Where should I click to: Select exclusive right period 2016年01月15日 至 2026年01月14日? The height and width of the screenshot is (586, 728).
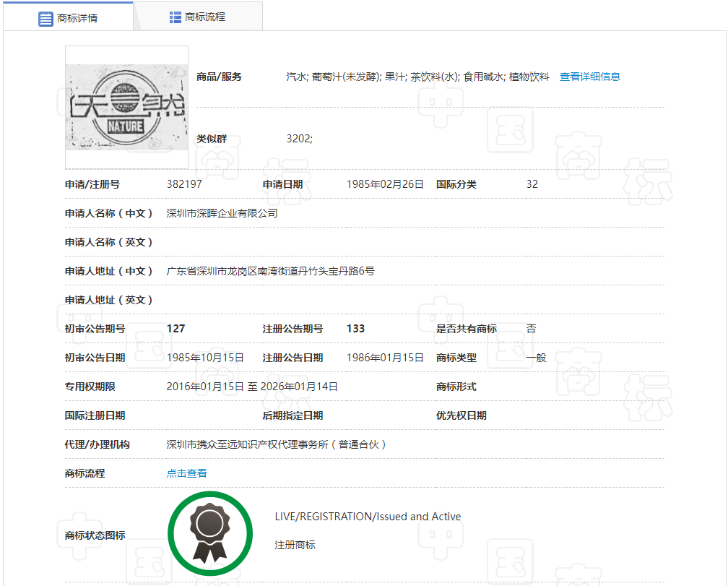coord(252,387)
